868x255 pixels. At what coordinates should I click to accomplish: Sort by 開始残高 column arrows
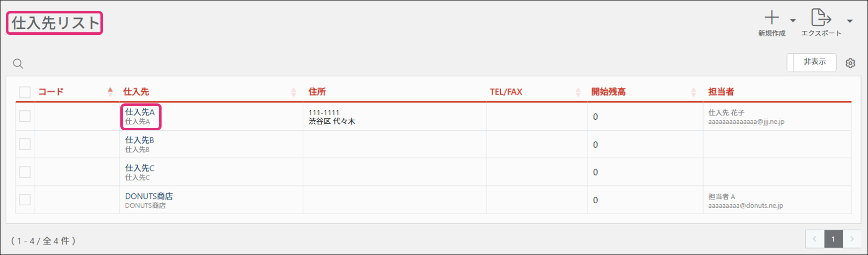693,92
